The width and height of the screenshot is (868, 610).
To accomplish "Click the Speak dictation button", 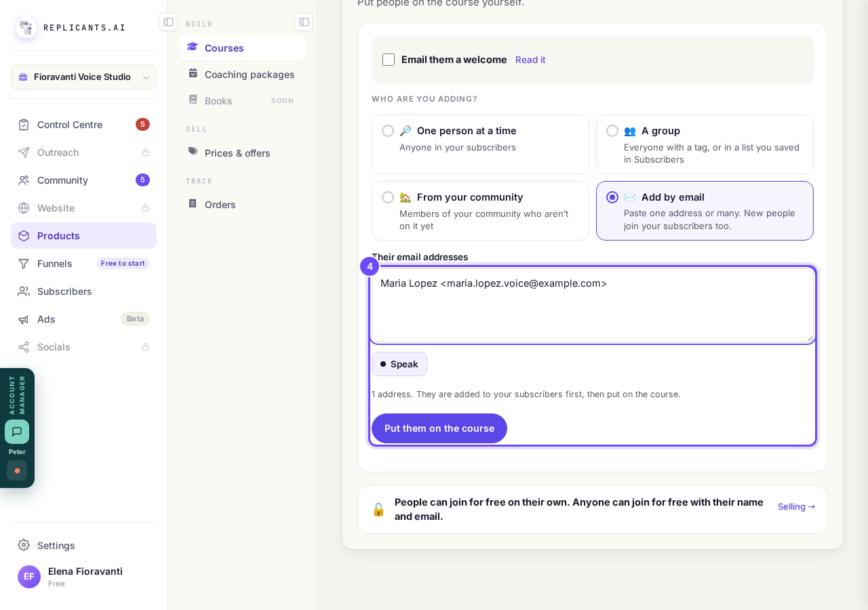I will [x=399, y=364].
